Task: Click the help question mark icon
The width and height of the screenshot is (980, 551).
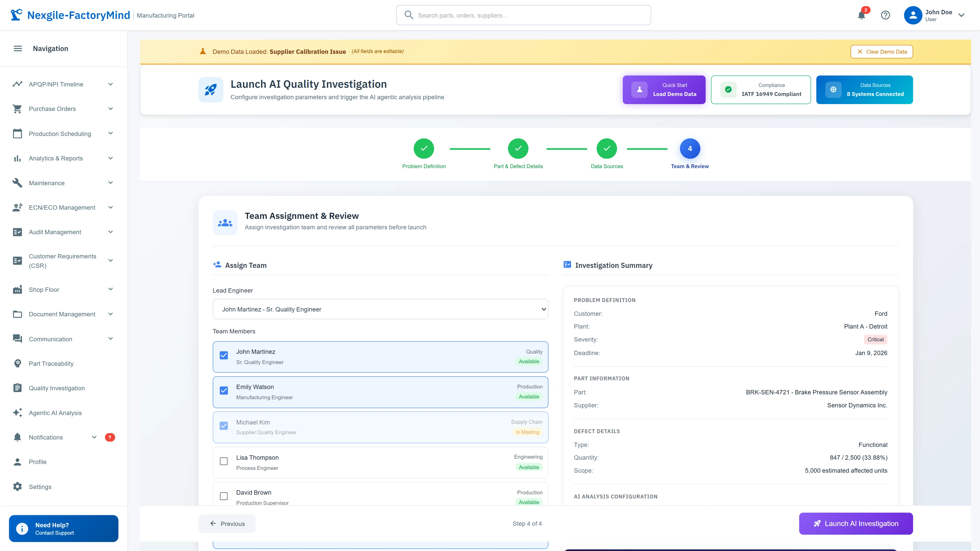Action: tap(886, 15)
